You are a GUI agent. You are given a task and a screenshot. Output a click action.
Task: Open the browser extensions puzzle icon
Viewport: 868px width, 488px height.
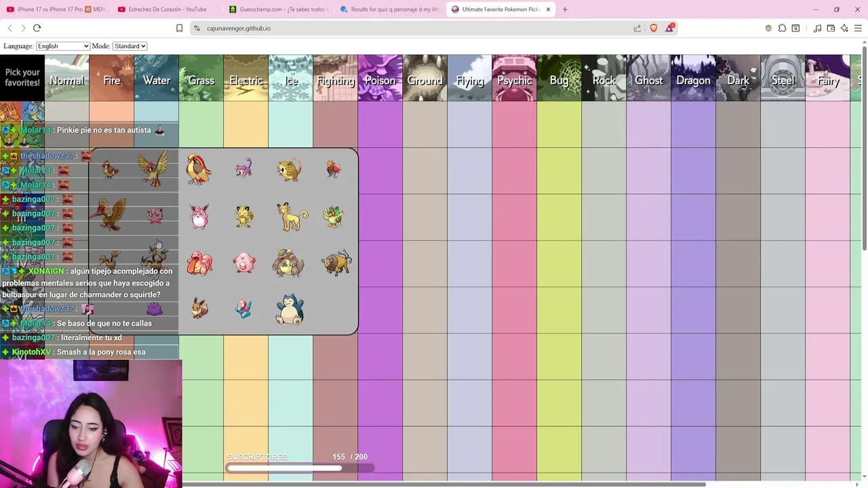click(782, 28)
